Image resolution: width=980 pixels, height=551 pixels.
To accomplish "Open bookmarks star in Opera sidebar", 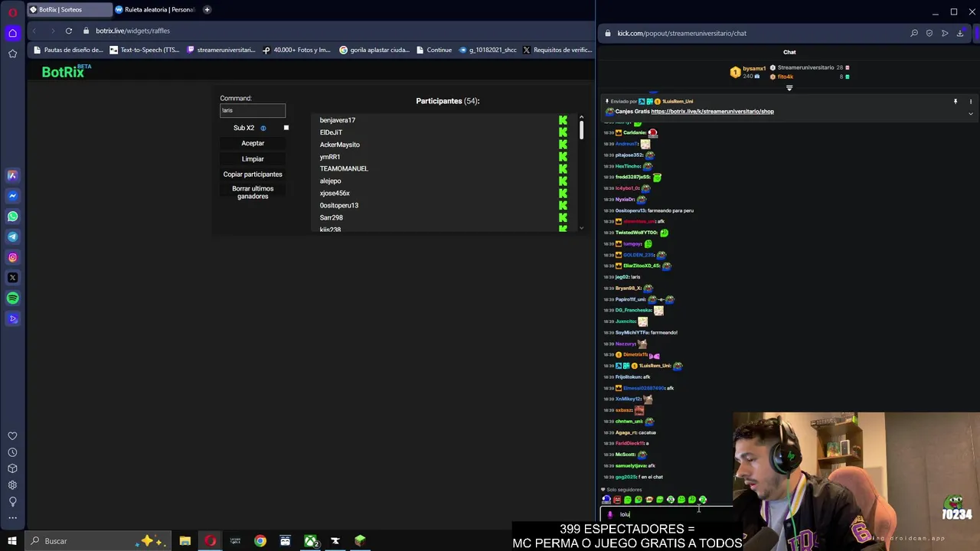I will (12, 54).
